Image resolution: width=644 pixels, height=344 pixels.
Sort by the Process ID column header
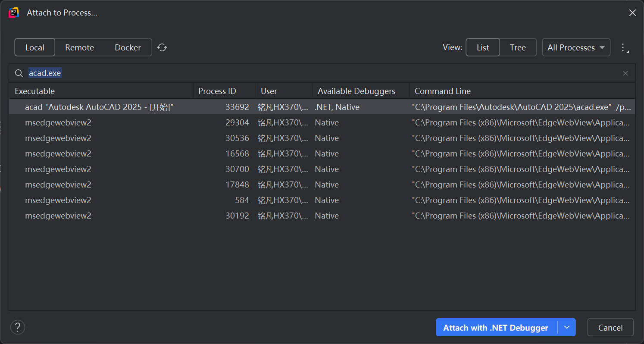tap(224, 91)
